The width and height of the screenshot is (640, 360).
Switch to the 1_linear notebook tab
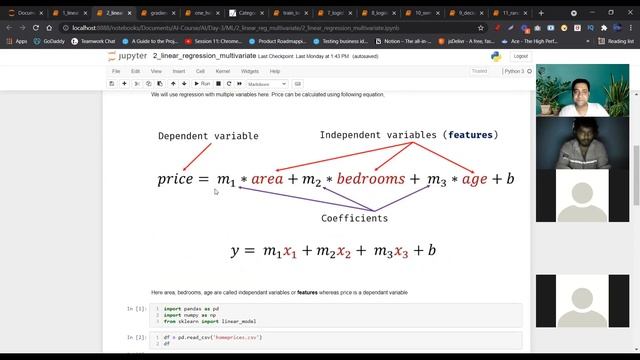click(70, 13)
